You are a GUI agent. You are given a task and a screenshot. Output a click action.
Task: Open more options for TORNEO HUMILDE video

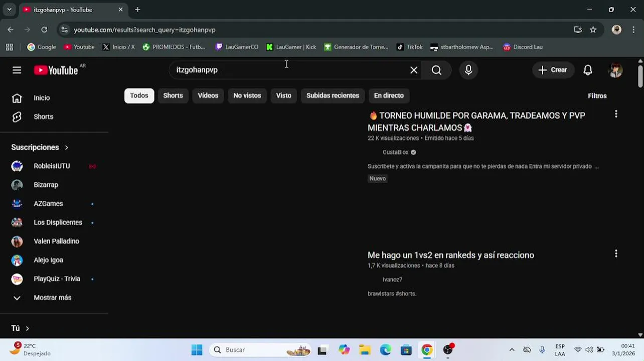[616, 114]
